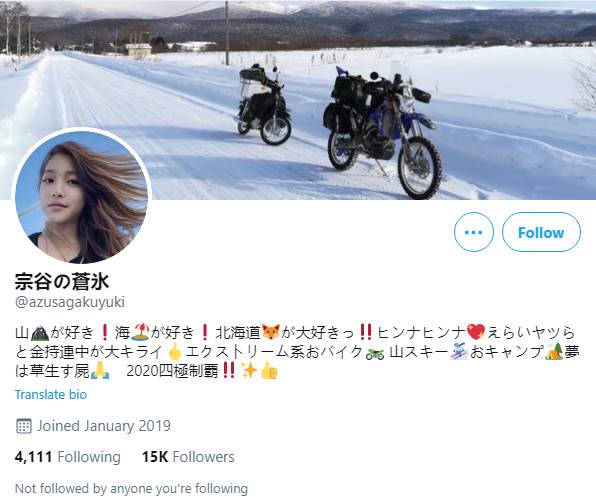Click the display name 宗谷の蒼氷
The height and width of the screenshot is (497, 596).
62,282
